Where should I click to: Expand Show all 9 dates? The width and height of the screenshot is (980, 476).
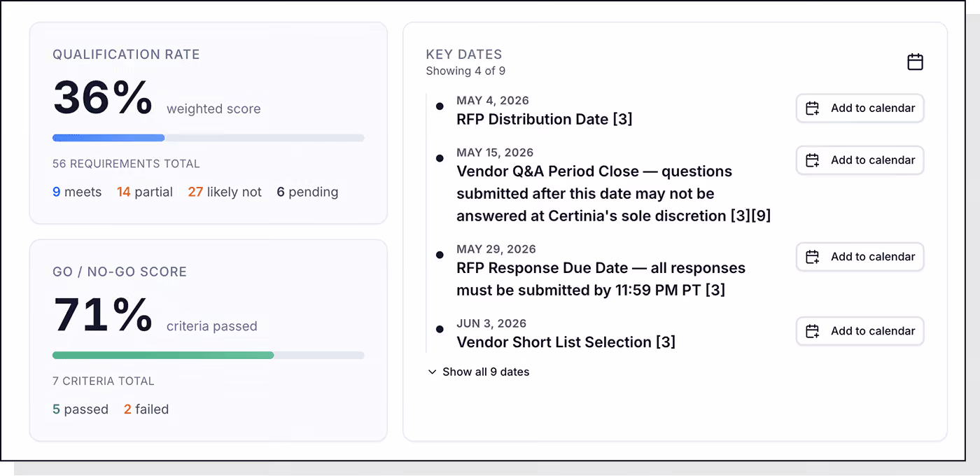(x=479, y=372)
